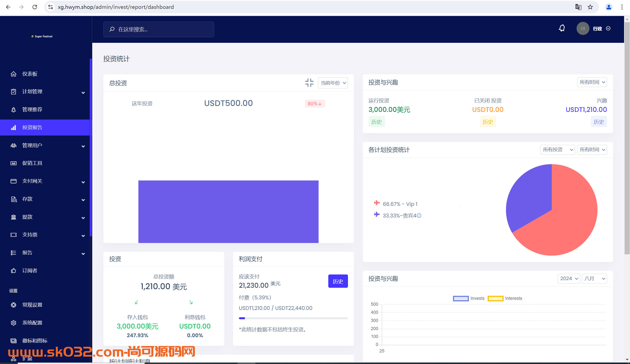630x364 pixels.
Task: Click the bank icon beside 提款
Action: click(x=14, y=217)
